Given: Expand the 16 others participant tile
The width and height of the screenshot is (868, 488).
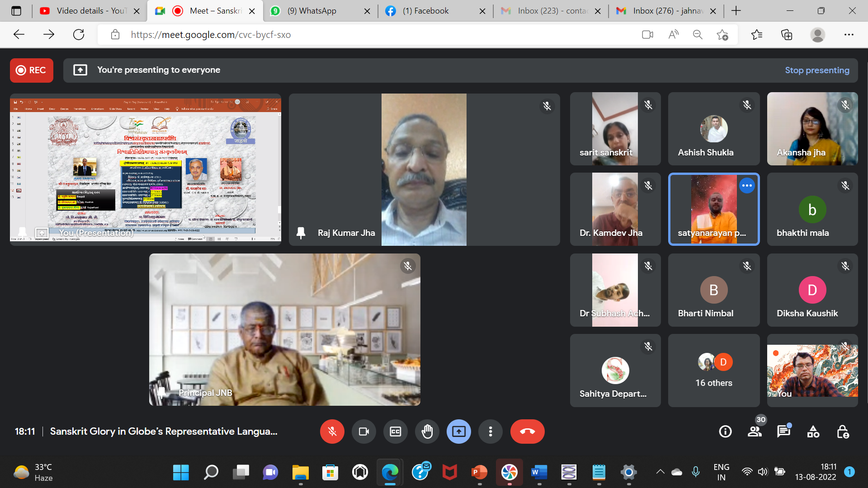Looking at the screenshot, I should [x=713, y=371].
